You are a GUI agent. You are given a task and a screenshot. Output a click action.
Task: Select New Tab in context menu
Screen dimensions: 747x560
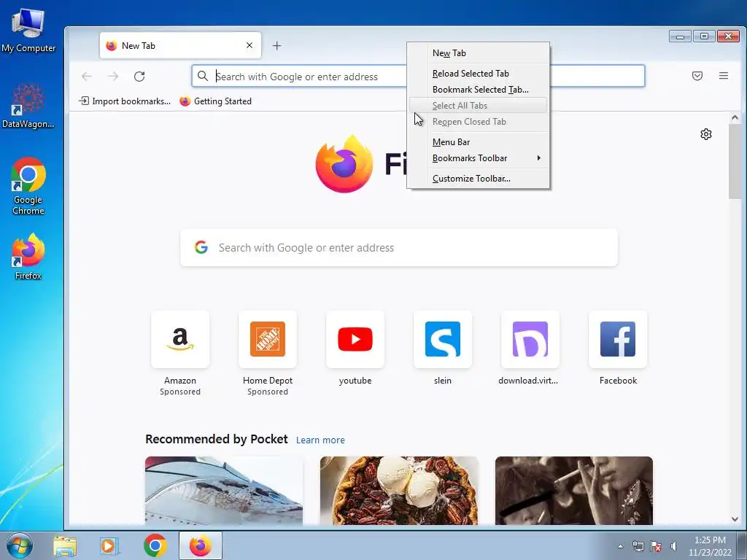click(x=478, y=52)
